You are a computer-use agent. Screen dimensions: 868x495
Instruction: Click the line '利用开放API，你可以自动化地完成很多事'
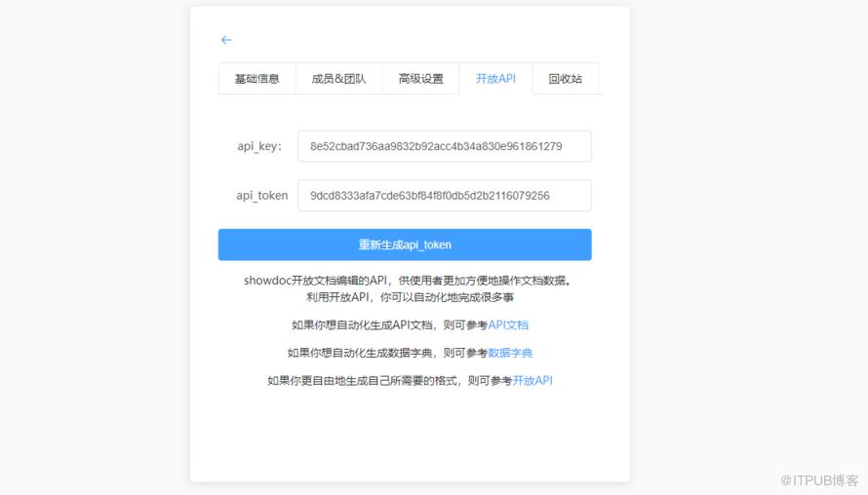pyautogui.click(x=410, y=297)
